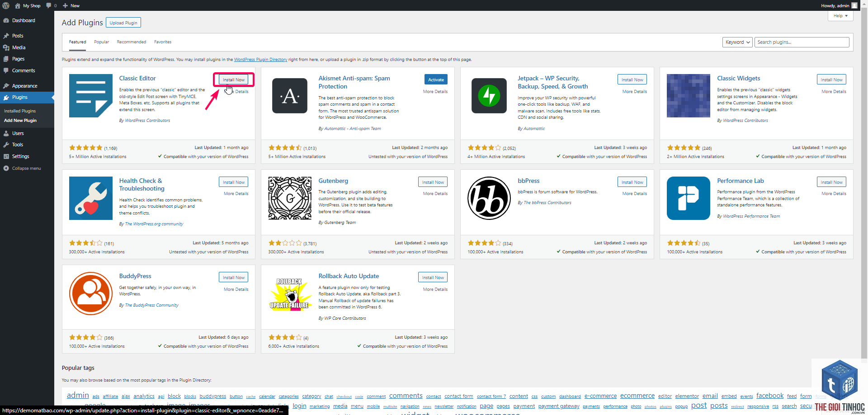Install the Health Check & Troubleshooting plugin
868x415 pixels.
pos(234,182)
